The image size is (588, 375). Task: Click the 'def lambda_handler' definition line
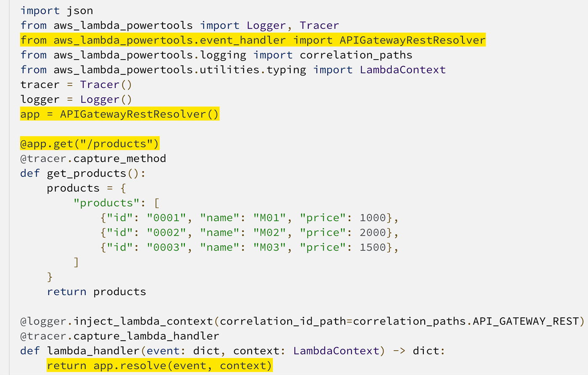click(x=233, y=351)
